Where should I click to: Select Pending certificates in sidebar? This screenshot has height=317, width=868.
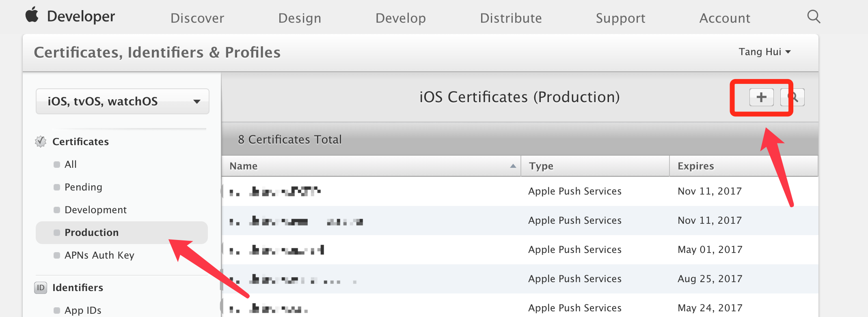pos(83,187)
